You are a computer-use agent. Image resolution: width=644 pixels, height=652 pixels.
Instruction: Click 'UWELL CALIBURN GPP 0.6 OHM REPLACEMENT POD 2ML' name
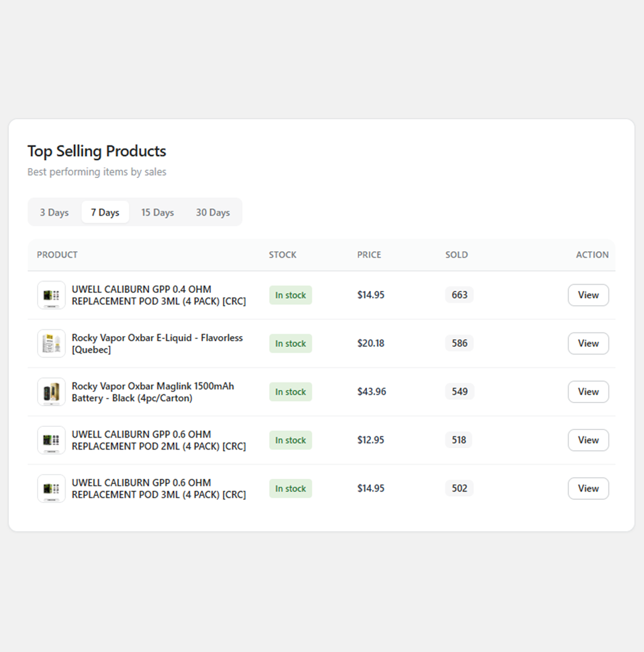158,440
